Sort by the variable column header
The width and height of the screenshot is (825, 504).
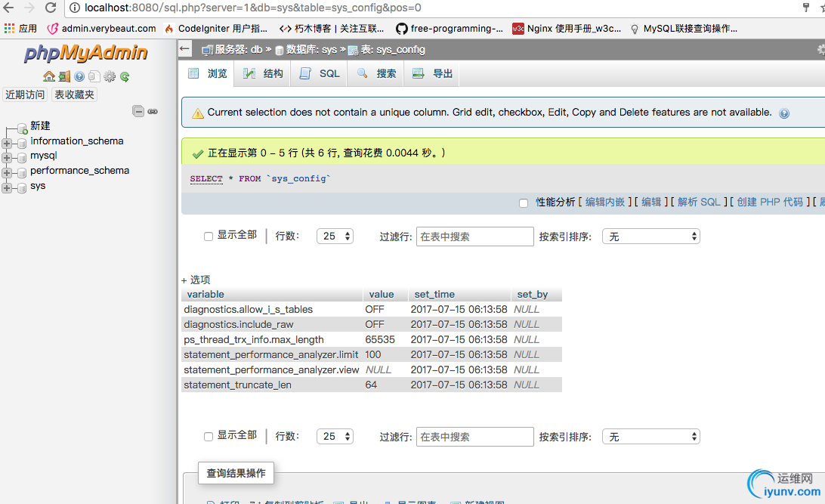point(205,295)
